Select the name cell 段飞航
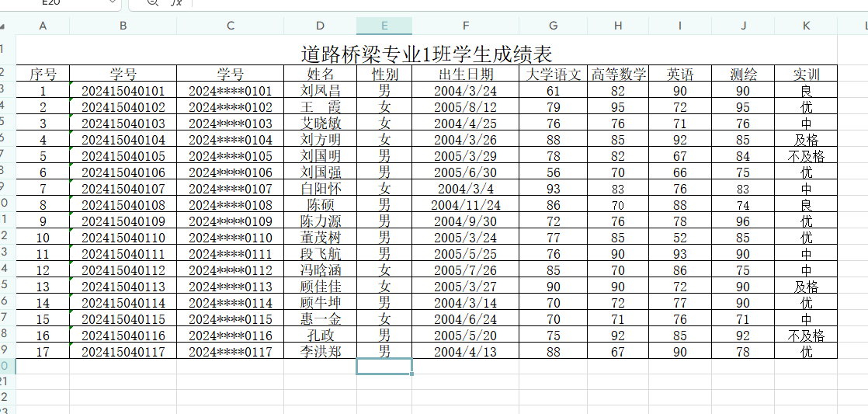 pos(320,254)
